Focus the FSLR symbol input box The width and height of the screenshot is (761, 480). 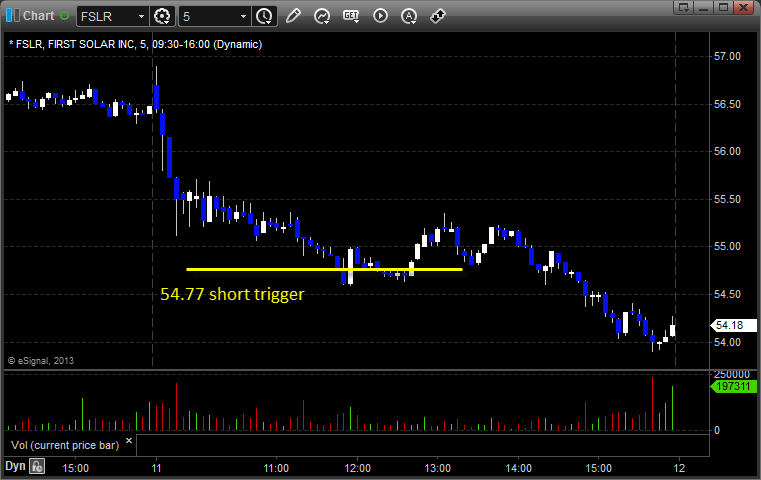click(x=106, y=17)
